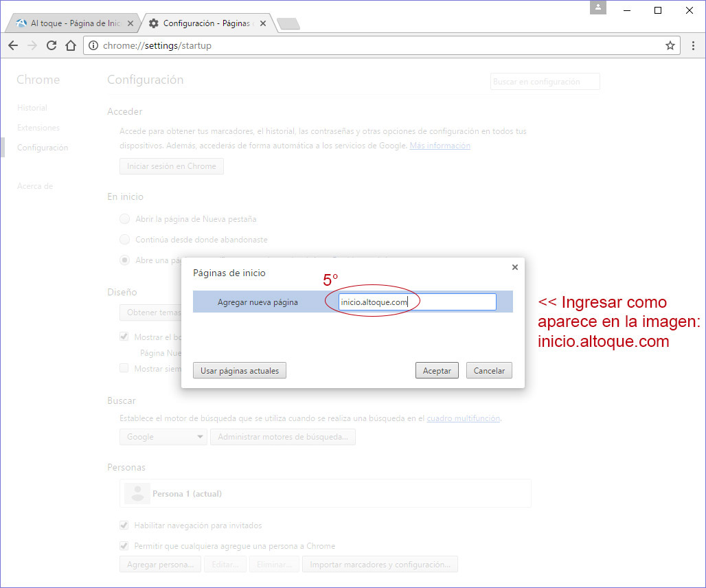Close the Páginas de inicio dialog
Image resolution: width=706 pixels, height=588 pixels.
515,267
